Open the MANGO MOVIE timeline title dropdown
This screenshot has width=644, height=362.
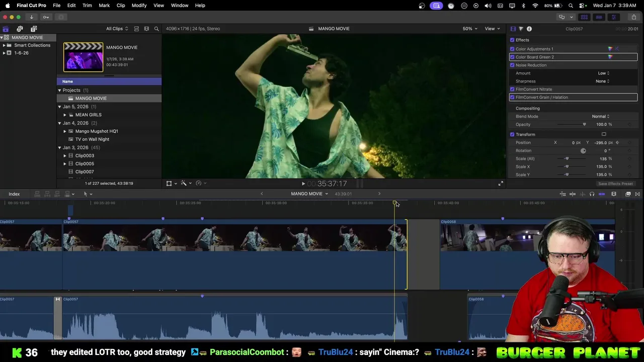coord(309,194)
